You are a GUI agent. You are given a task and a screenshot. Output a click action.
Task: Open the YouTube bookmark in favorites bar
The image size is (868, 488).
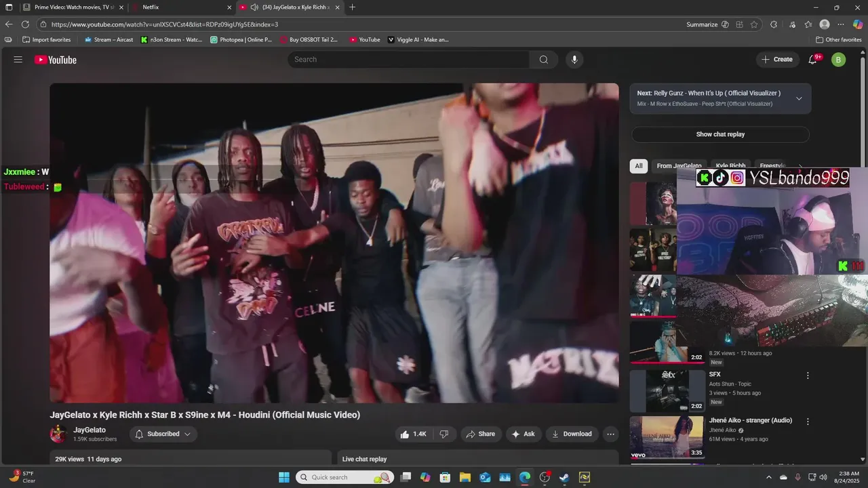click(365, 39)
